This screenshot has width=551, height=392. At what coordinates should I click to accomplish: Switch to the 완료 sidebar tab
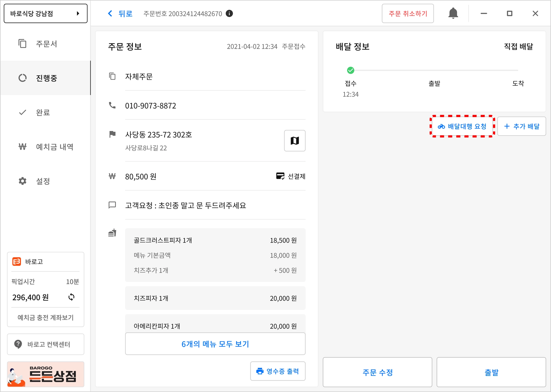pyautogui.click(x=43, y=112)
